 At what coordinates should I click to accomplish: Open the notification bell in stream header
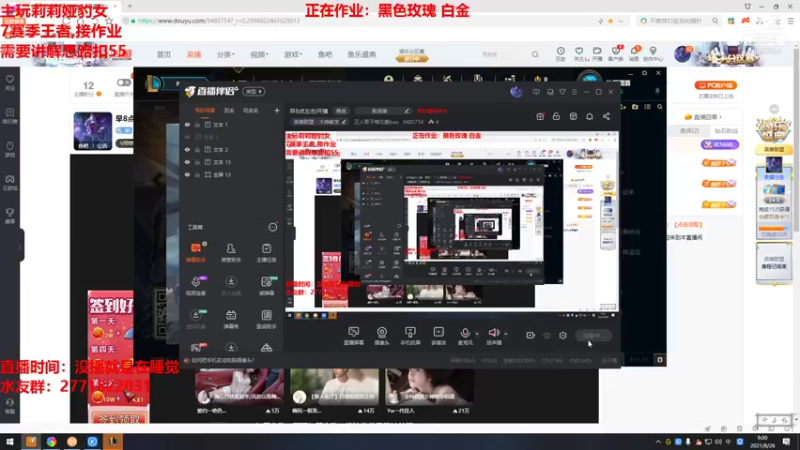tap(589, 116)
